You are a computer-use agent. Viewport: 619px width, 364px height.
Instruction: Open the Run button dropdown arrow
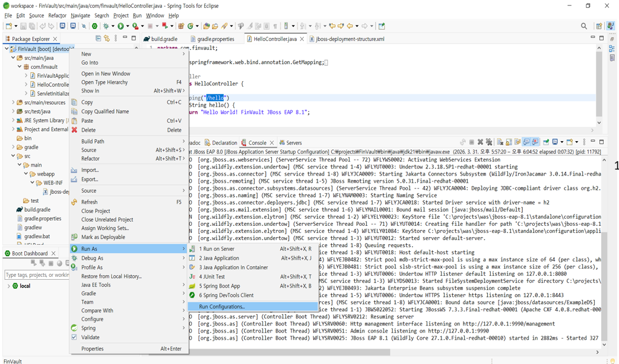click(x=128, y=26)
